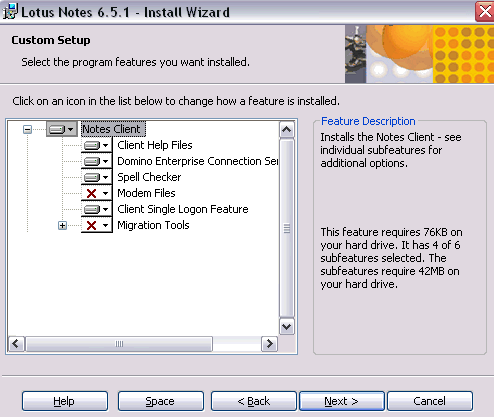The image size is (494, 417).
Task: Open Help for Custom Setup
Action: pos(65,401)
